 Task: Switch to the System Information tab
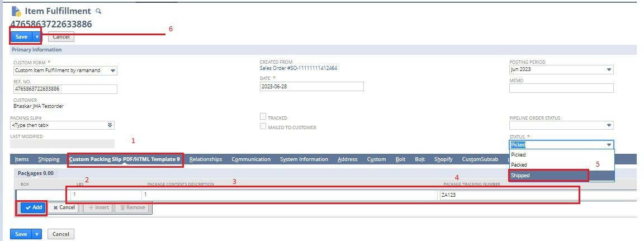point(304,159)
